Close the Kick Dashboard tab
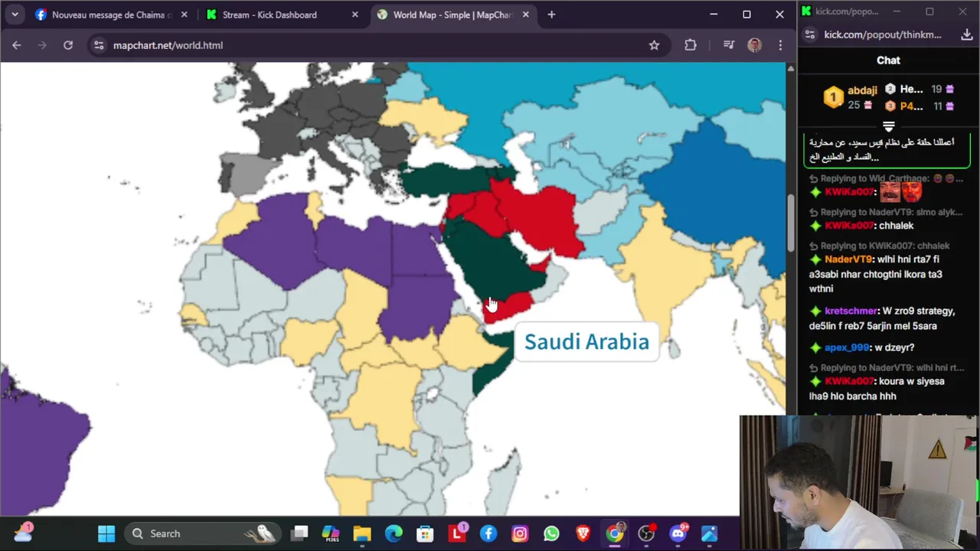 [355, 15]
